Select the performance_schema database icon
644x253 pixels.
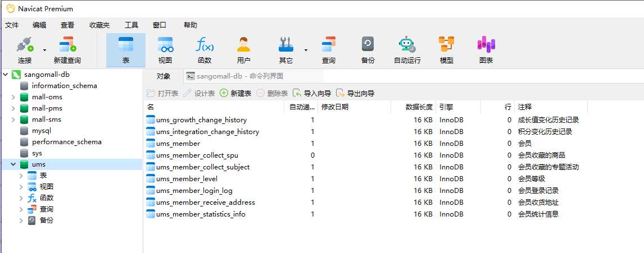(24, 142)
